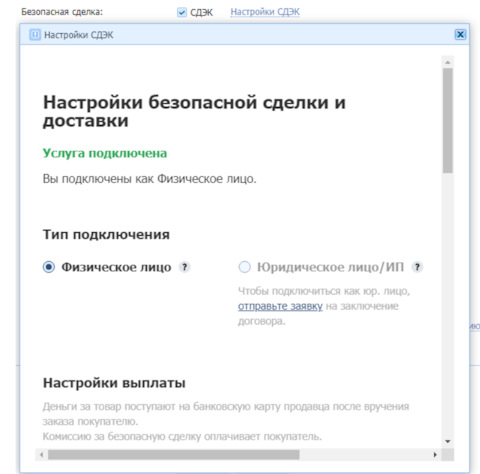Click the vertical scrollbar thumb

pos(448,121)
